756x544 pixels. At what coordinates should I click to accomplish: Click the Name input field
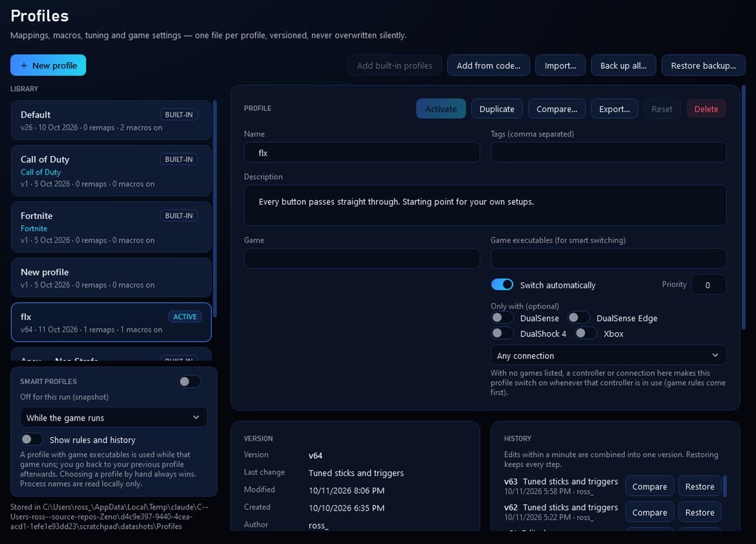click(362, 152)
